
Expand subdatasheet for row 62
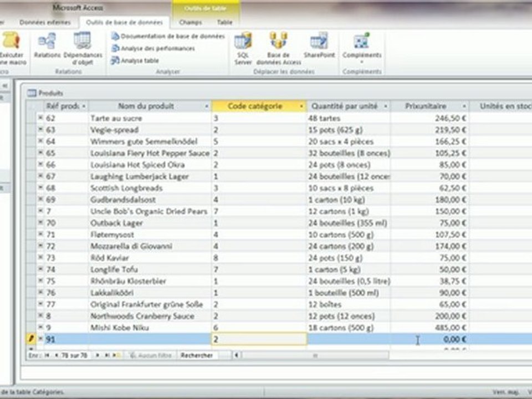tap(40, 117)
